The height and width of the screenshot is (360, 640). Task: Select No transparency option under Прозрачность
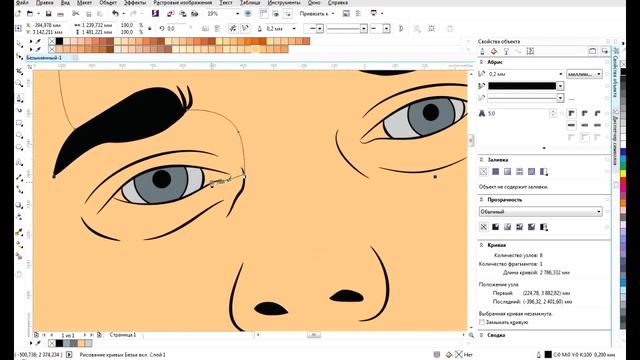pos(484,227)
